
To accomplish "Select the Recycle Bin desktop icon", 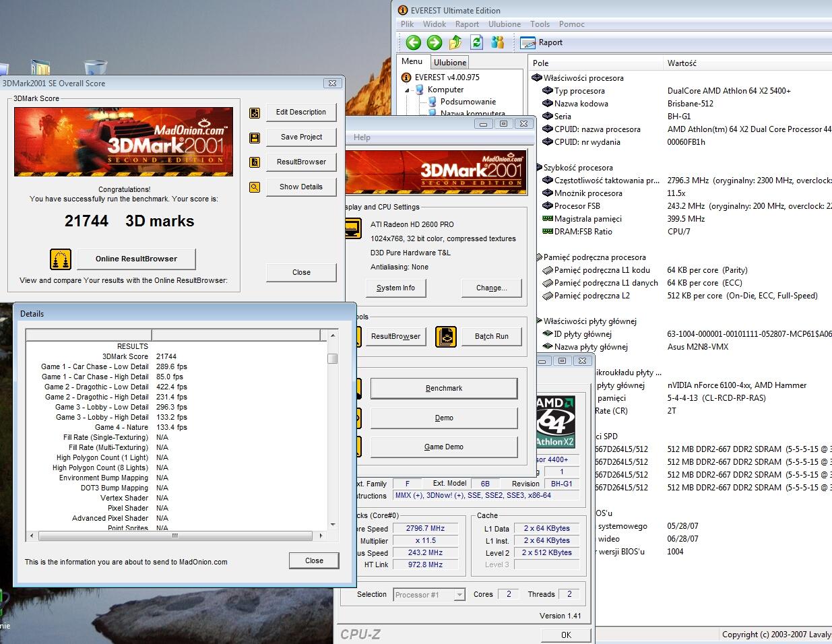I will pyautogui.click(x=96, y=67).
